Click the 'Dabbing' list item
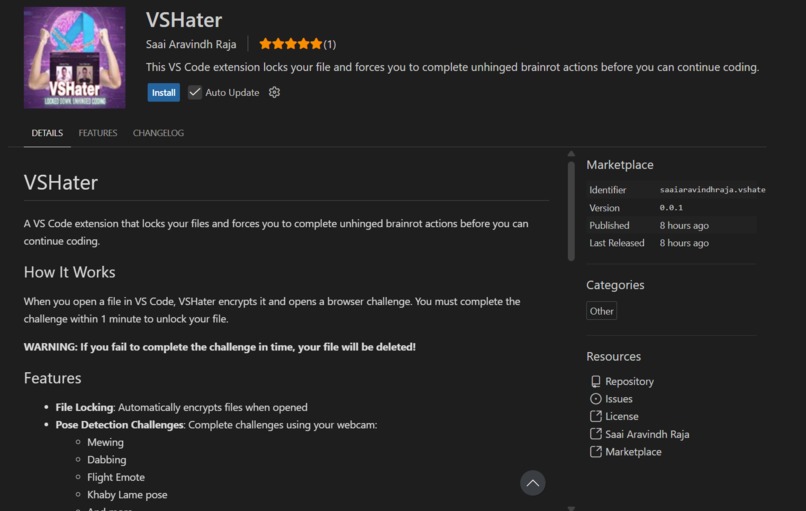The height and width of the screenshot is (511, 806). [x=107, y=460]
